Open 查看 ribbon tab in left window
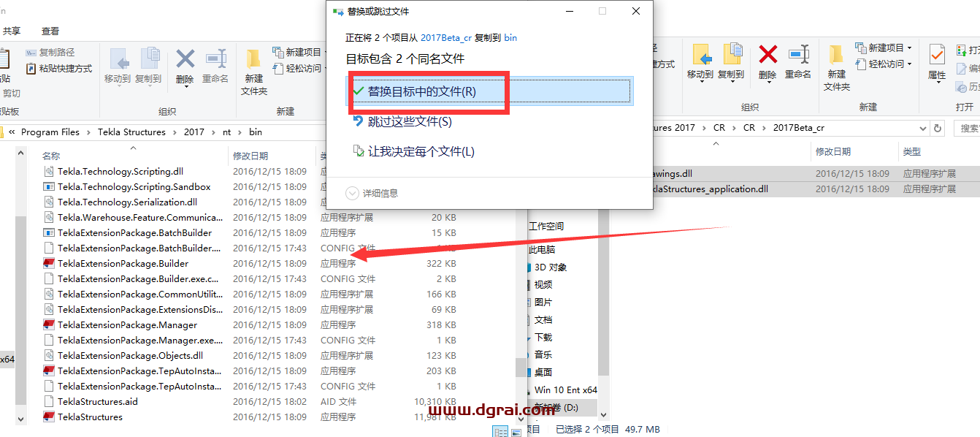Viewport: 980px width, 437px height. (50, 31)
